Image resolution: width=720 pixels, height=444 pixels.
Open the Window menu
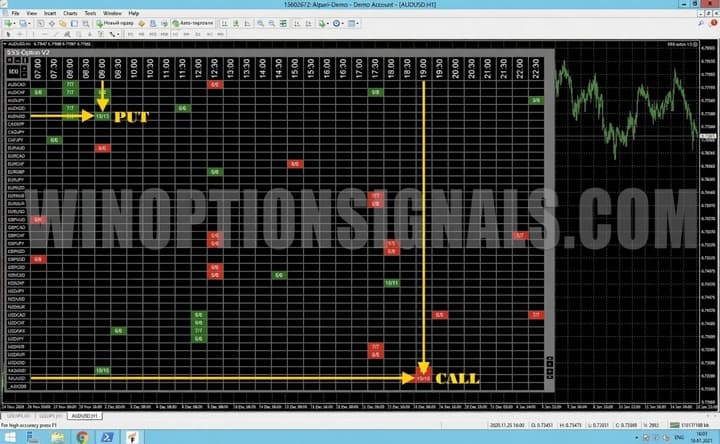point(112,13)
